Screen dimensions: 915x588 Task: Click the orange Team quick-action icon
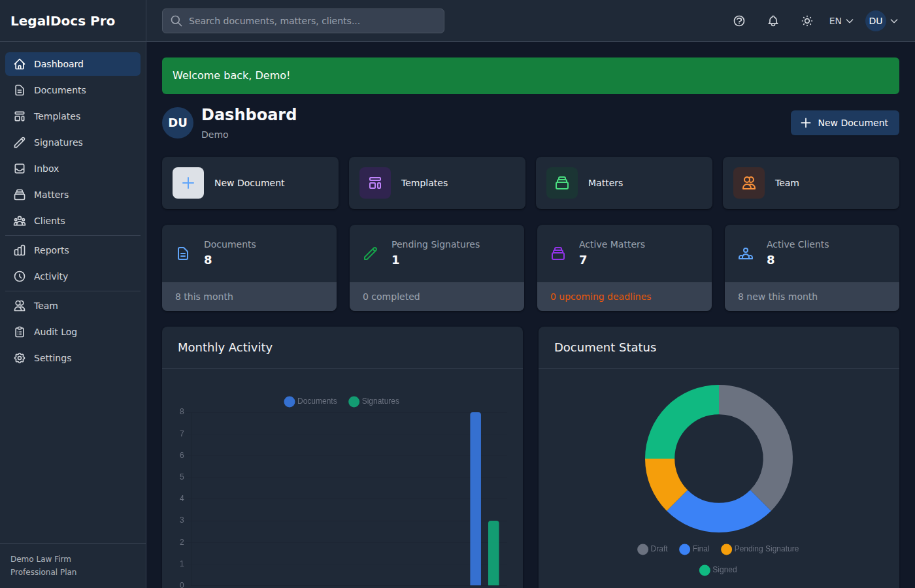(749, 183)
